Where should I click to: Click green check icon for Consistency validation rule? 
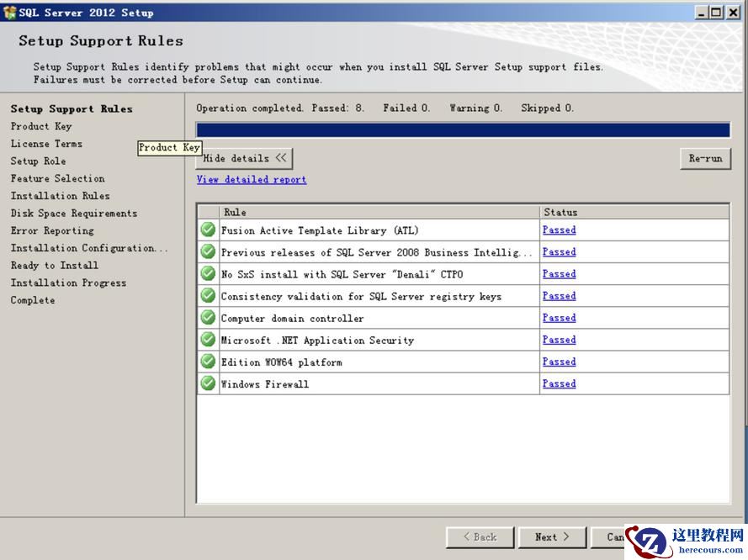[x=208, y=296]
